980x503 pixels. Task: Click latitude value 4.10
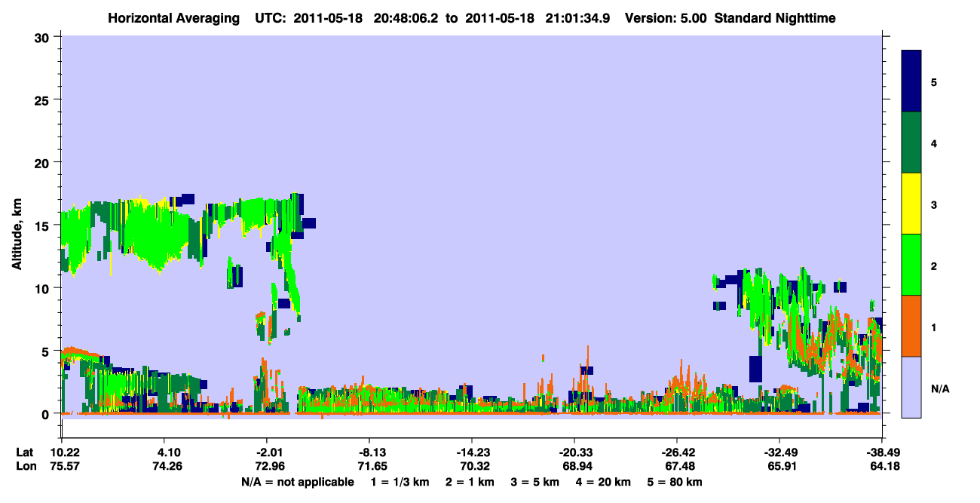tap(164, 452)
